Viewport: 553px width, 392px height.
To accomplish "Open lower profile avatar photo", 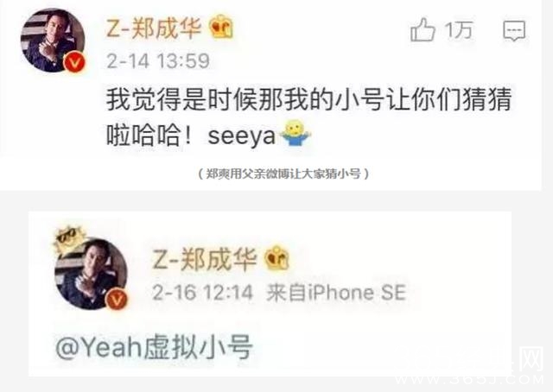I will pos(91,275).
